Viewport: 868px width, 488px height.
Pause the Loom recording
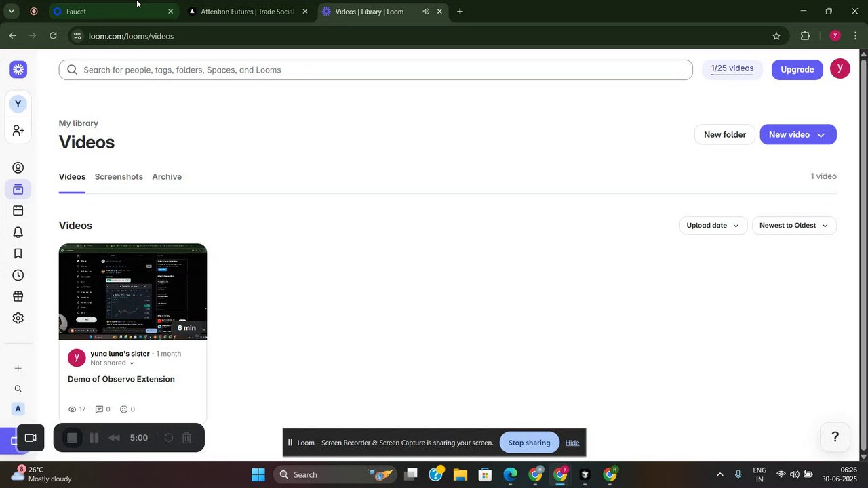point(94,438)
